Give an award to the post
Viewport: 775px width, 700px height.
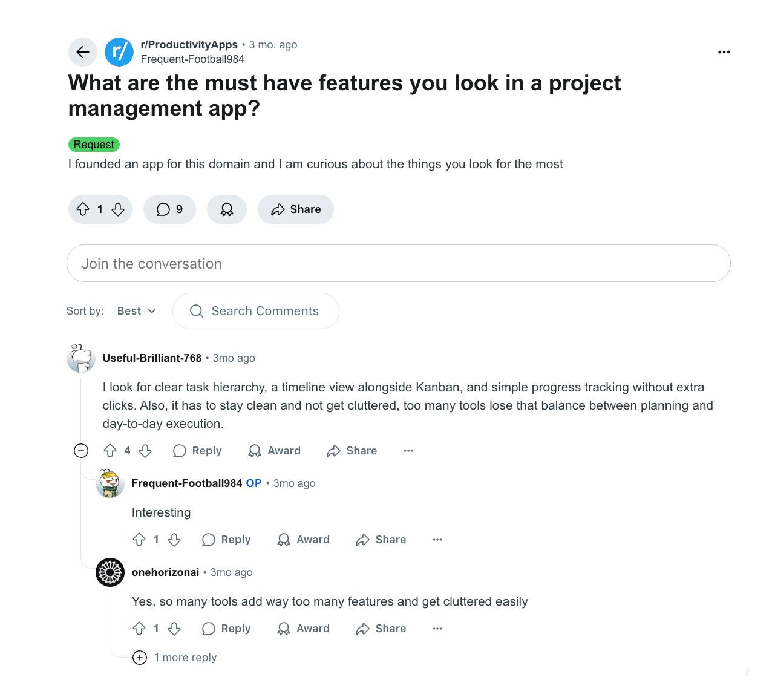point(226,209)
